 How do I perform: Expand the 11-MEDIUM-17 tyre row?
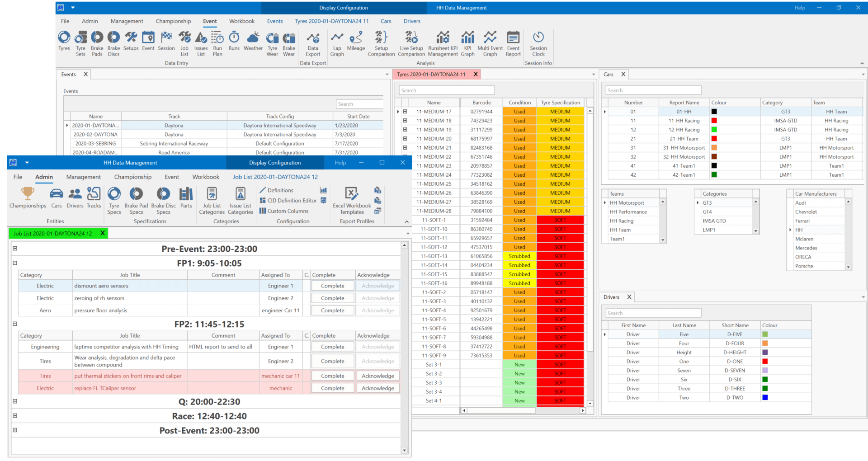(x=405, y=112)
